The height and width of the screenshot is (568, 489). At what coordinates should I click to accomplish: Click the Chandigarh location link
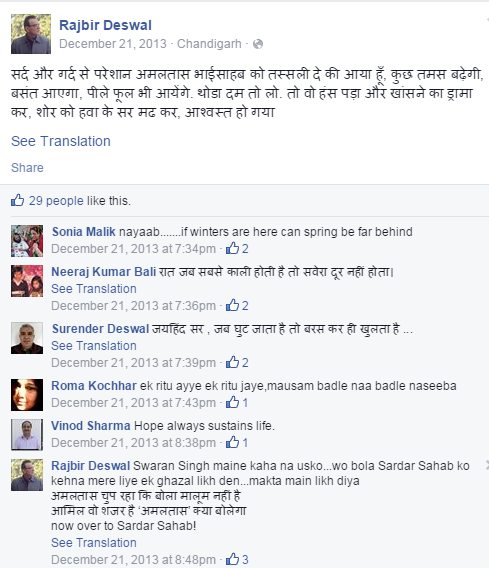[x=209, y=44]
